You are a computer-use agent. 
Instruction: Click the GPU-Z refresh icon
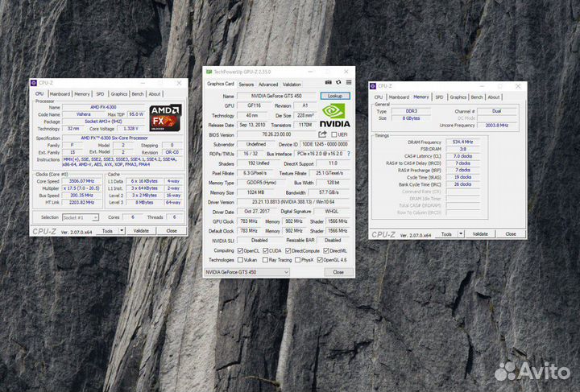[337, 84]
